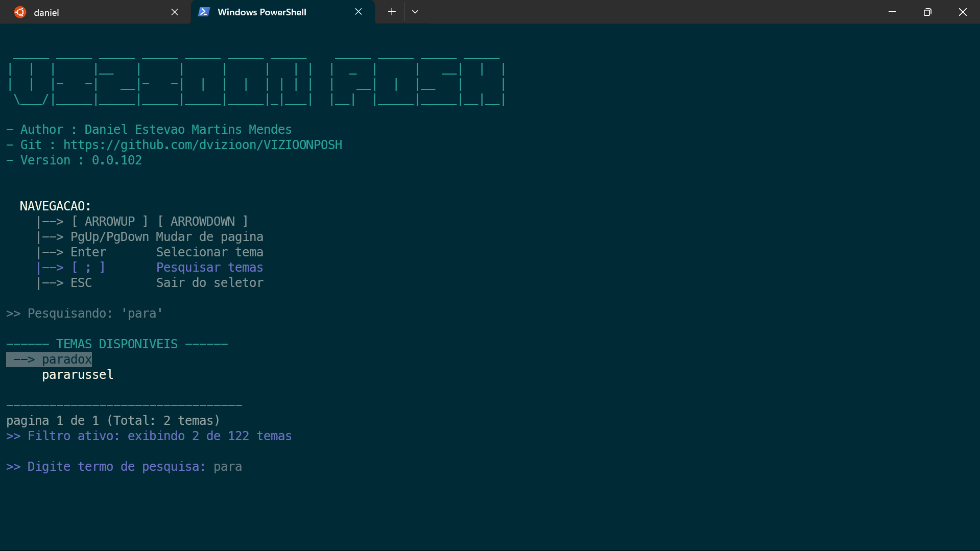
Task: Minimize the terminal window
Action: click(892, 12)
